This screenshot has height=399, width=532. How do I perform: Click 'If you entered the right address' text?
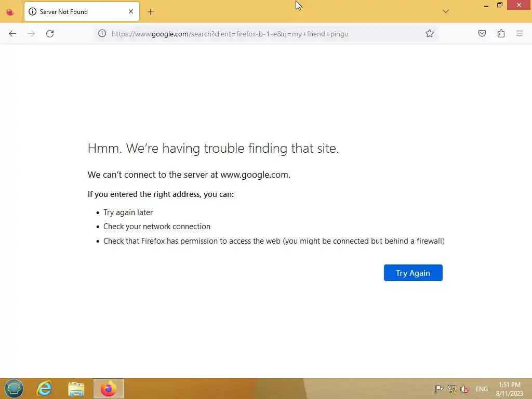[161, 194]
